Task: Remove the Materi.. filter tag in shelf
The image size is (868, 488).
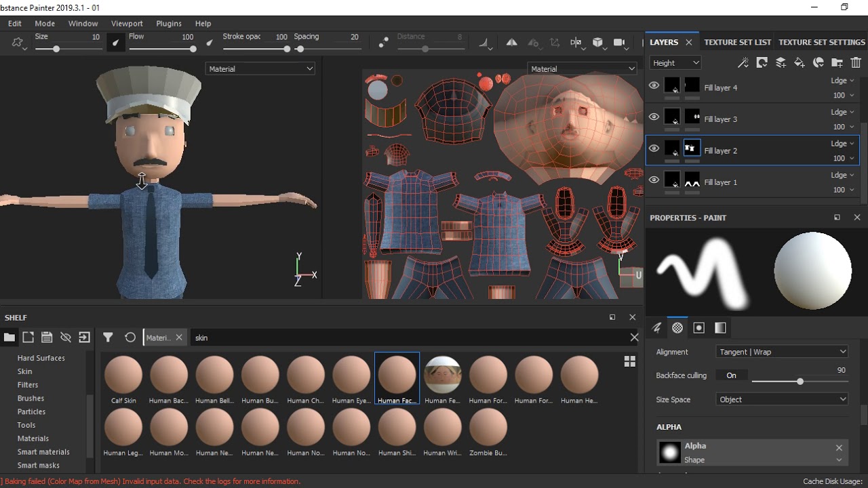Action: (x=179, y=338)
